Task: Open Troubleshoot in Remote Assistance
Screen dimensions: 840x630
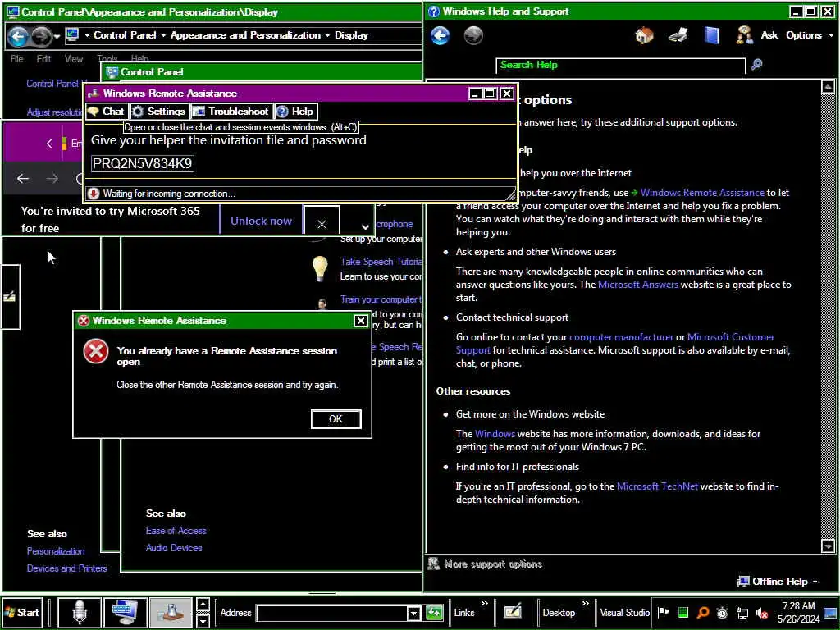Action: coord(231,112)
